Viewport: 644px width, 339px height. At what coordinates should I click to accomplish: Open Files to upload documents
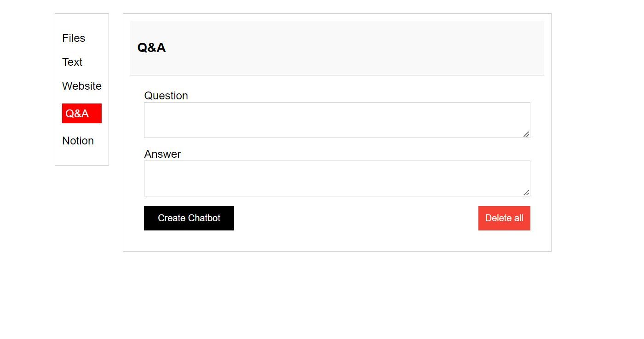[x=74, y=38]
